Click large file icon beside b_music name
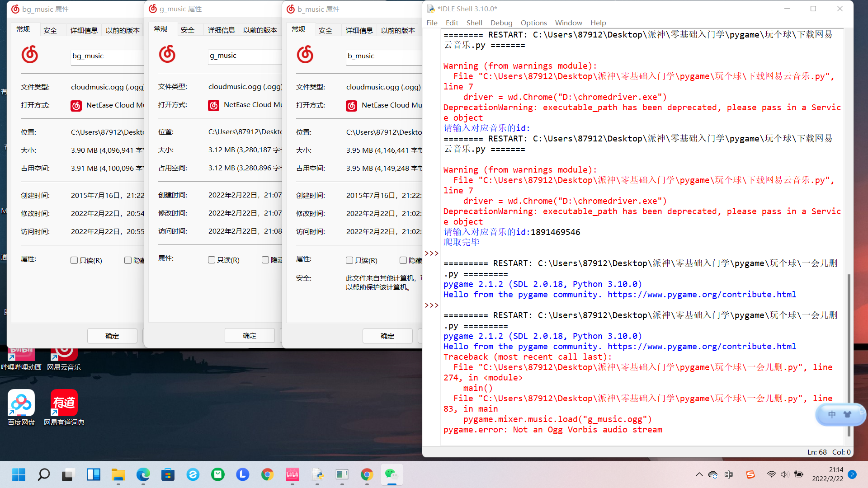868x488 pixels. (305, 55)
